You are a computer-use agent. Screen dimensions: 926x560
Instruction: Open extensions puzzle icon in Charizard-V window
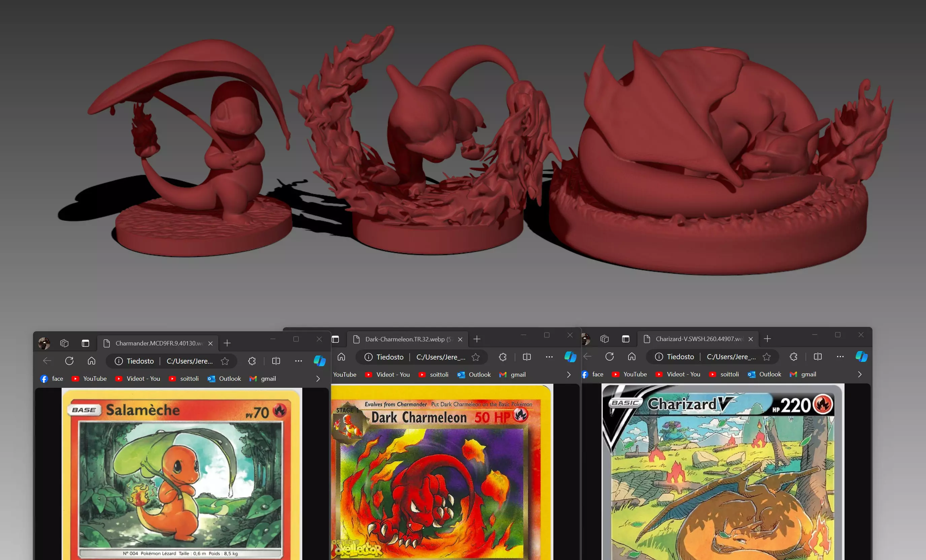pyautogui.click(x=793, y=357)
